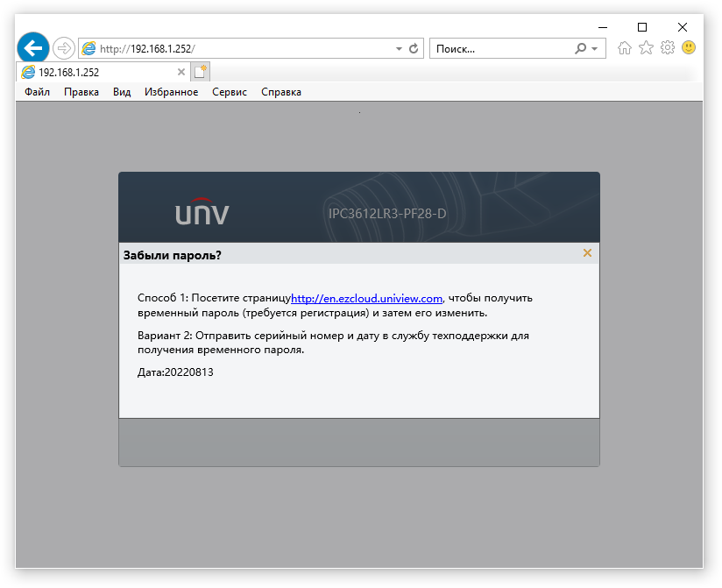
Task: Maximize the browser window
Action: click(x=642, y=27)
